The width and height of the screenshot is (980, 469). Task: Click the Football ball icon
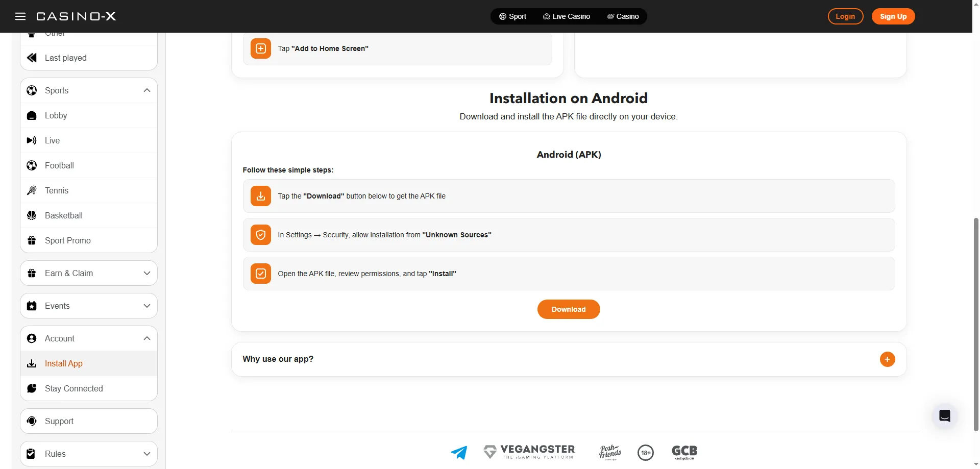click(x=32, y=165)
